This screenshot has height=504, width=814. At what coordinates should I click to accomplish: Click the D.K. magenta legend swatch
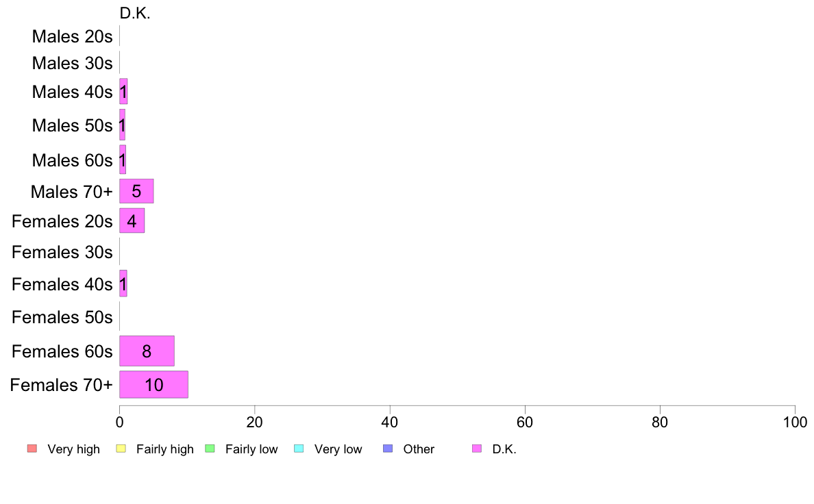pos(477,449)
